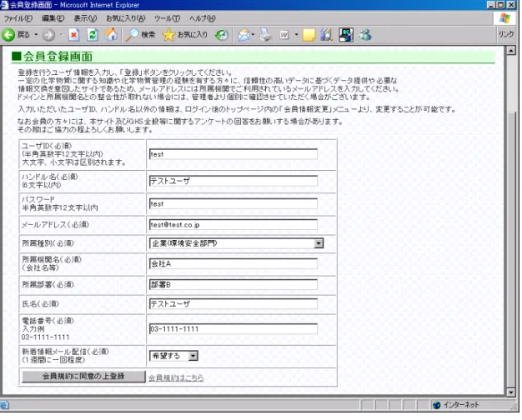This screenshot has width=522, height=420.
Task: Click the vertical scrollbar up arrow
Action: 511,51
